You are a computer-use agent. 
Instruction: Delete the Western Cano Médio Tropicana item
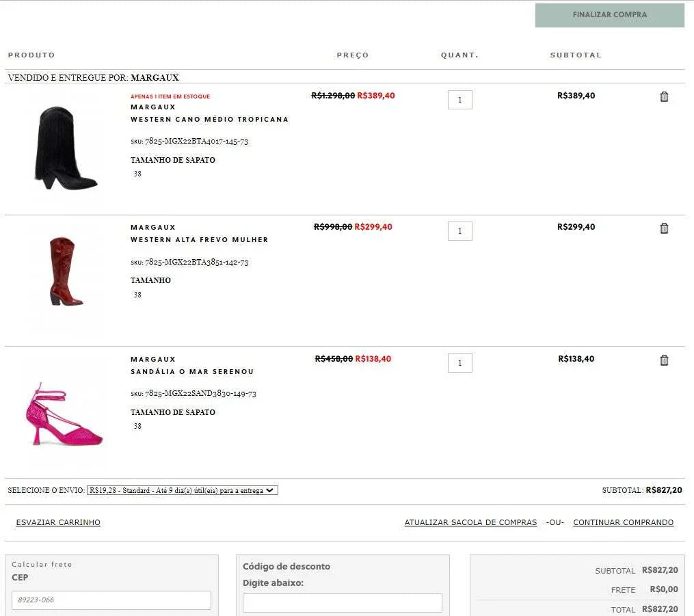tap(664, 96)
